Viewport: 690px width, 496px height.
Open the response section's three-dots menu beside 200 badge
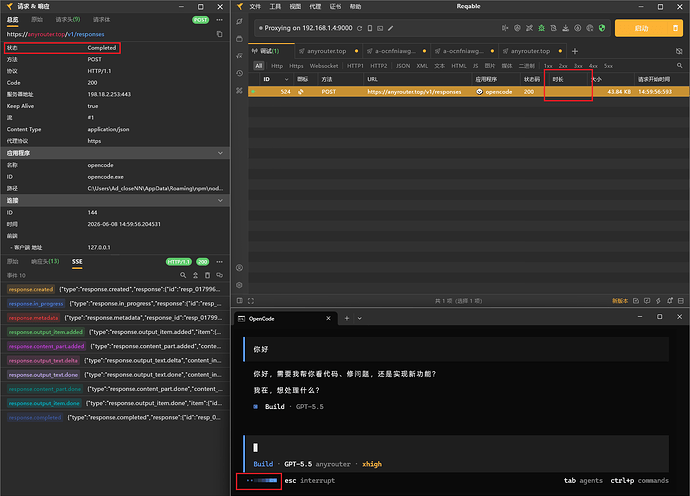220,261
